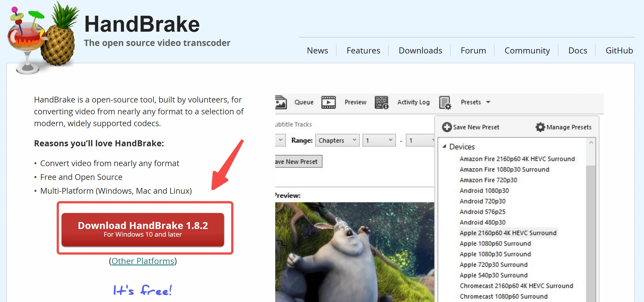
Task: Open the Docs menu item
Action: point(578,50)
